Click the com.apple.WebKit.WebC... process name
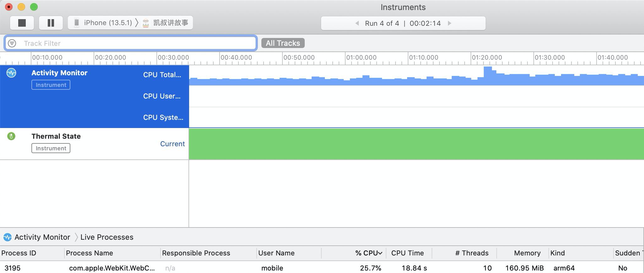Image resolution: width=644 pixels, height=273 pixels. tap(112, 268)
